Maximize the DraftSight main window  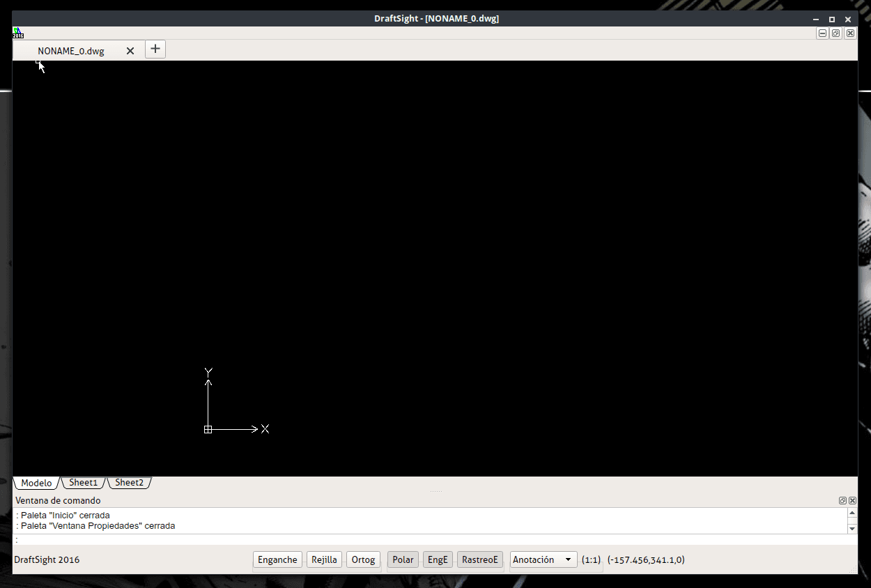coord(832,19)
